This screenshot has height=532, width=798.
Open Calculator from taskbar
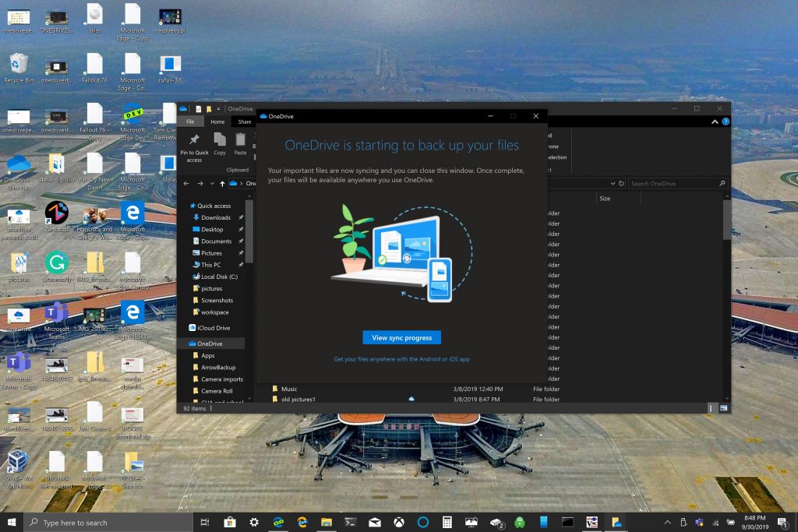pyautogui.click(x=447, y=522)
